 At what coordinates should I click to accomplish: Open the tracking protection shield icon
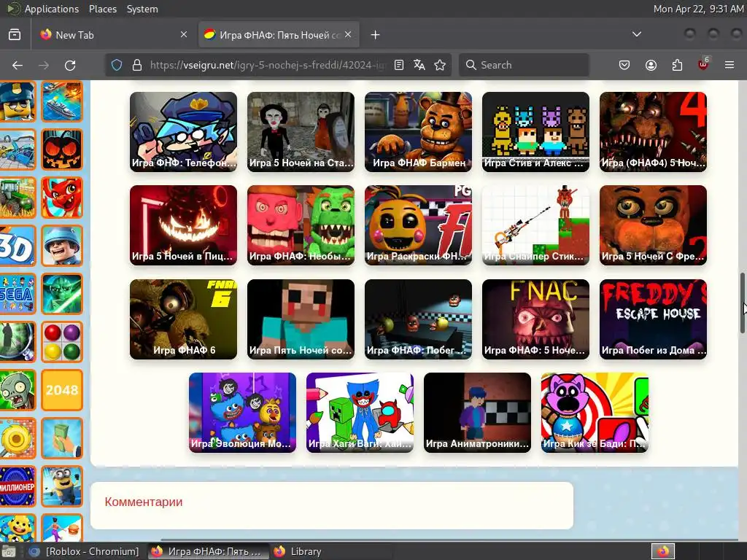click(117, 65)
